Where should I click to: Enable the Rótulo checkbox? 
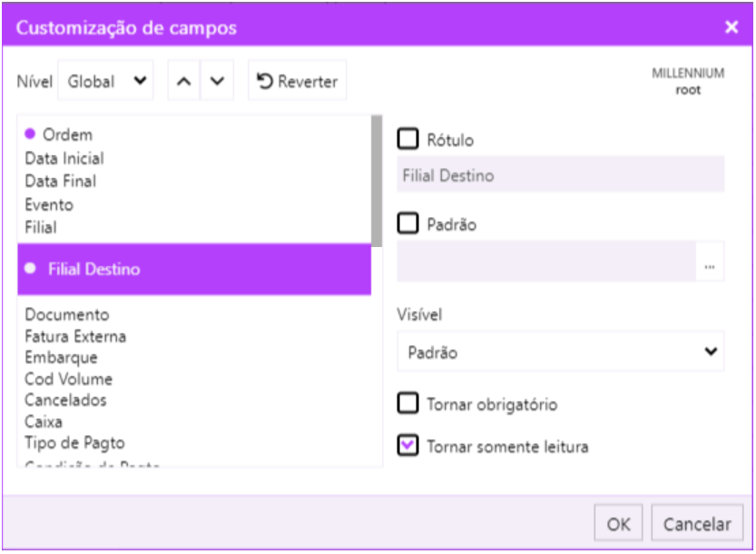[x=408, y=139]
